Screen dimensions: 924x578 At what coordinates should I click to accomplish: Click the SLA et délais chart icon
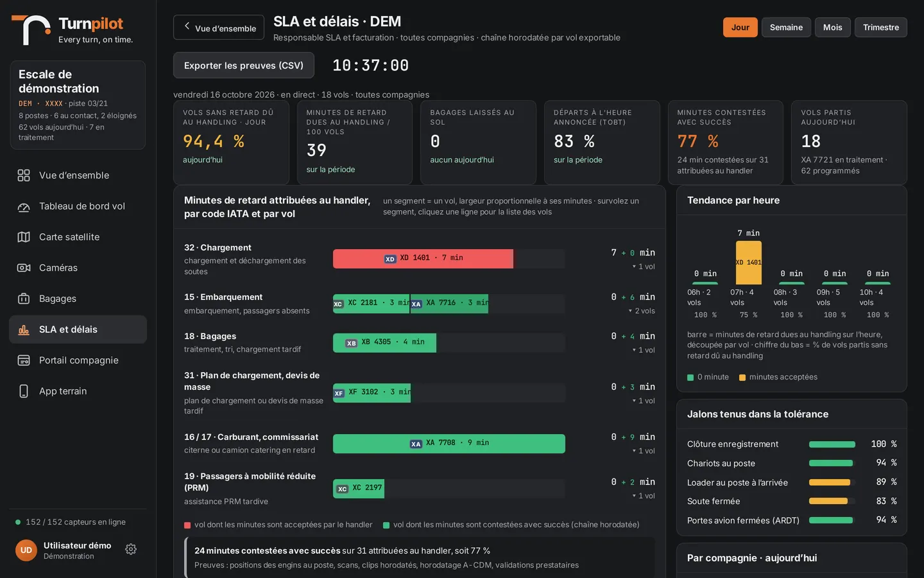coord(24,329)
